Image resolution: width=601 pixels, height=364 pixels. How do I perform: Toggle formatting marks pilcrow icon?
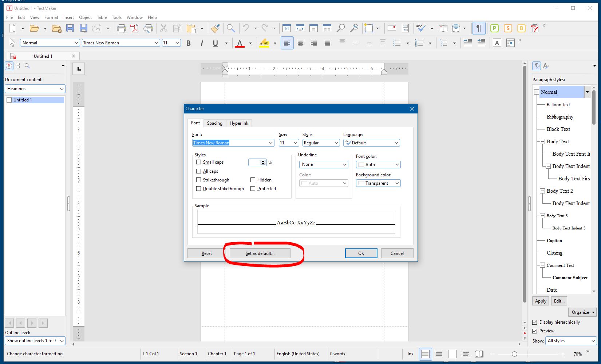(x=479, y=28)
